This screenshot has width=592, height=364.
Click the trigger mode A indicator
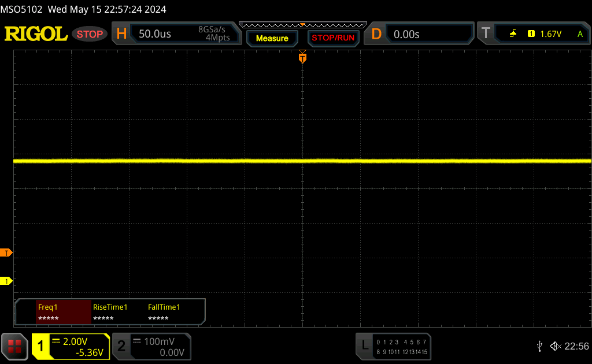coord(580,34)
